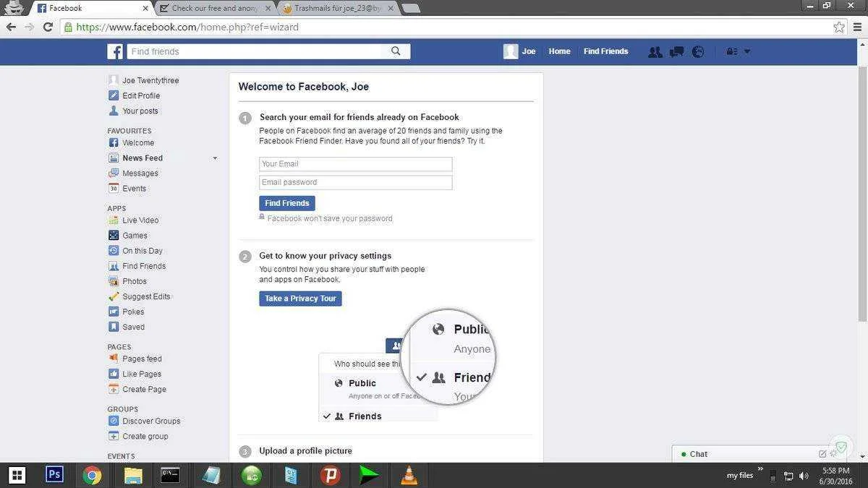This screenshot has height=488, width=868.
Task: Click Create group in sidebar
Action: tap(145, 435)
